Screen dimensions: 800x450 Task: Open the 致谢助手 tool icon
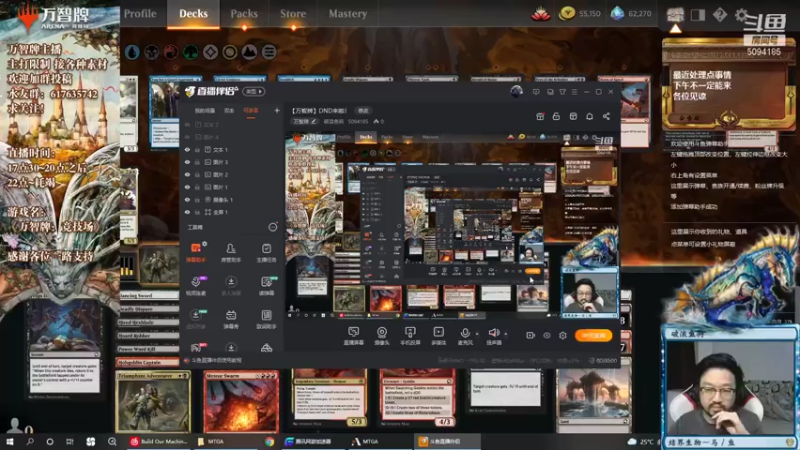point(266,319)
